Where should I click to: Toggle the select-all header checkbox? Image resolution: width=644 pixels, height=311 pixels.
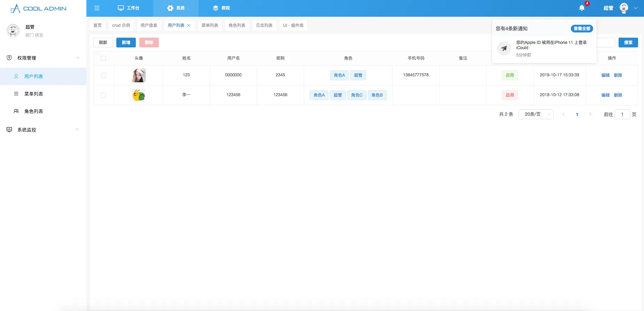coord(103,58)
